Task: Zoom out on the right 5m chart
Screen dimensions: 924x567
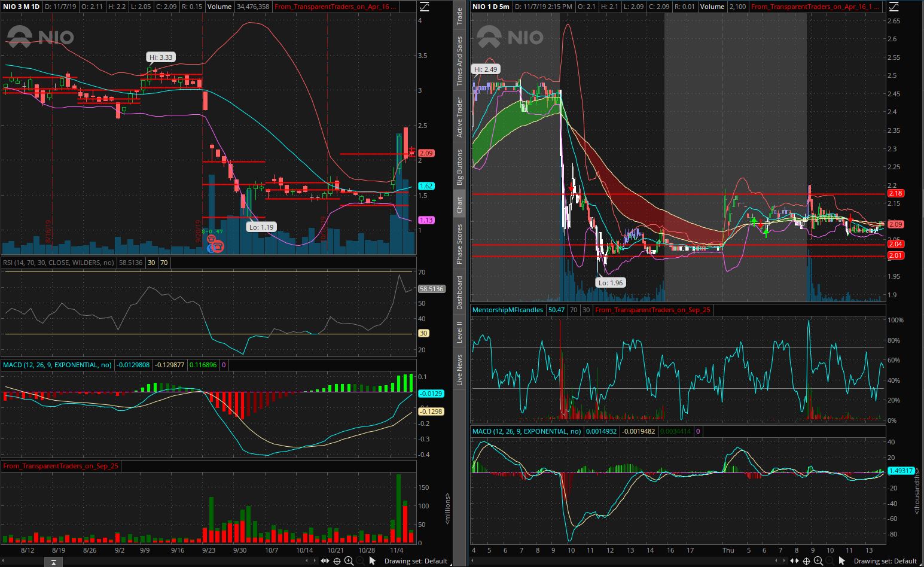Action: click(x=830, y=561)
